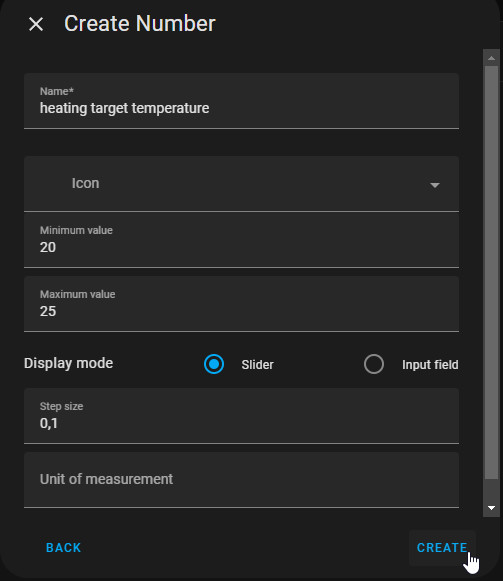Focus the Name text field
Screen dimensions: 503x581
click(x=241, y=101)
